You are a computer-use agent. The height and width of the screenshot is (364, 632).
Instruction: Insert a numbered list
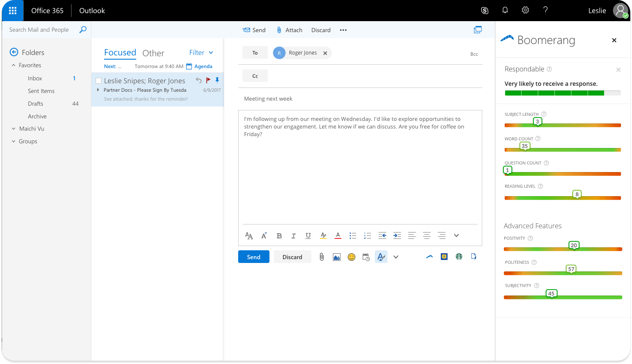pyautogui.click(x=368, y=236)
